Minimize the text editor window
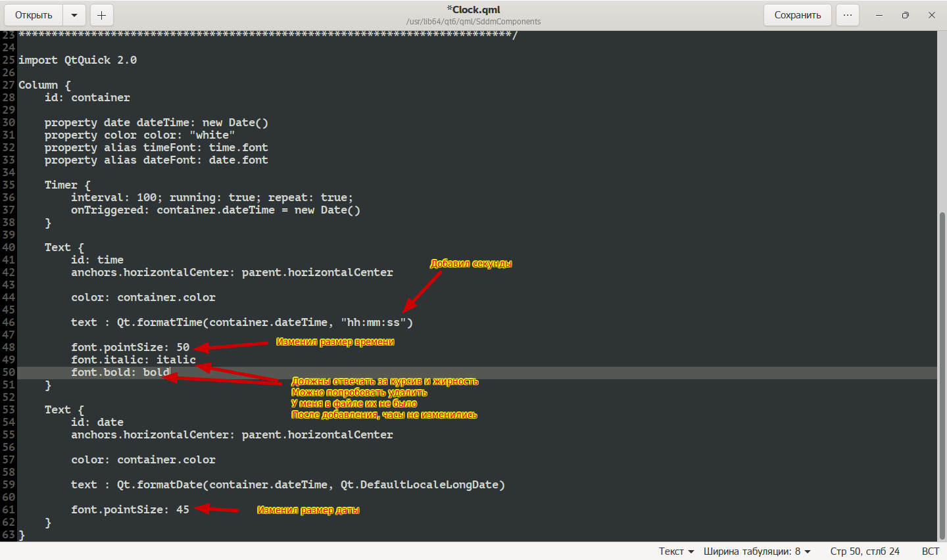Viewport: 947px width, 560px height. click(x=879, y=15)
